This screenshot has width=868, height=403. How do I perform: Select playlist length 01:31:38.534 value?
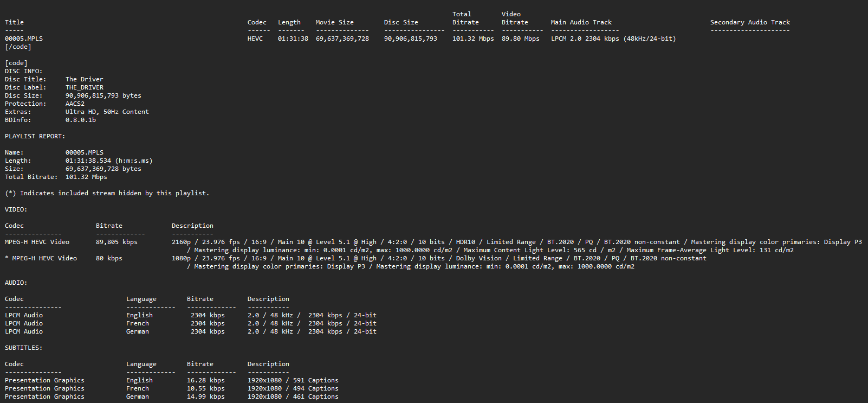click(88, 161)
